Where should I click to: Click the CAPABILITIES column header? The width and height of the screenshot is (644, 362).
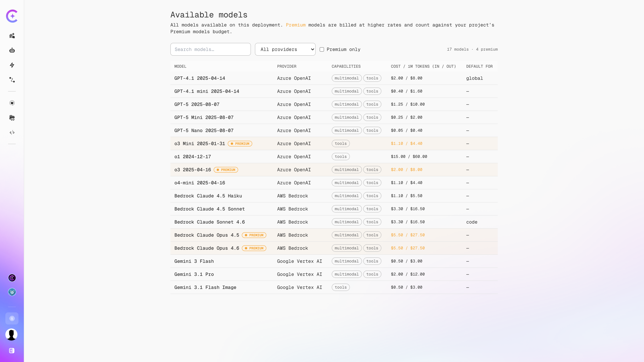coord(346,67)
